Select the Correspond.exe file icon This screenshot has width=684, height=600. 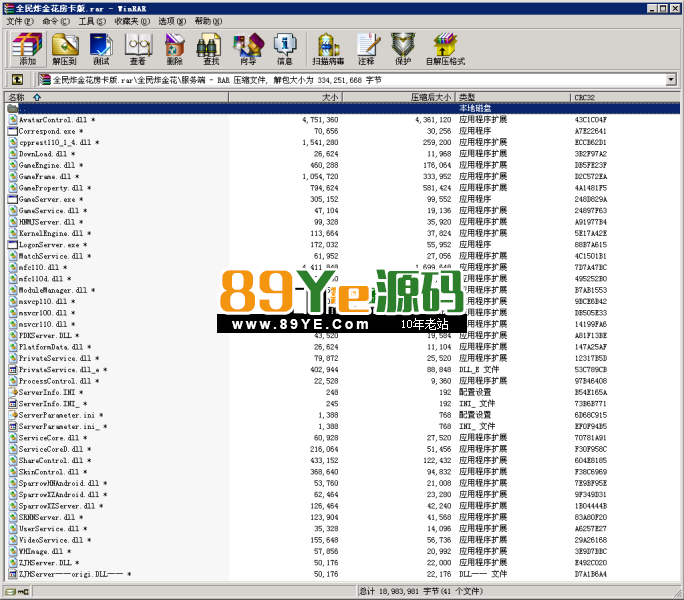(13, 131)
